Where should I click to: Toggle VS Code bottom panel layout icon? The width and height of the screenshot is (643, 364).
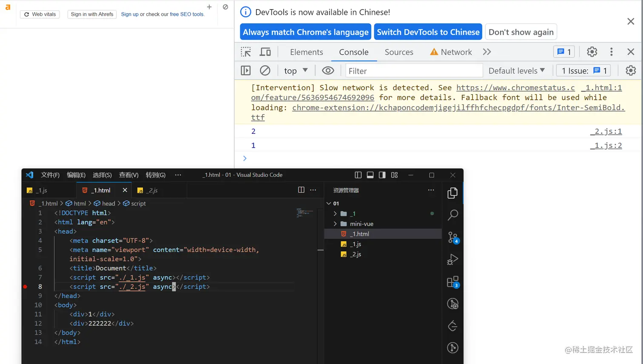[370, 175]
